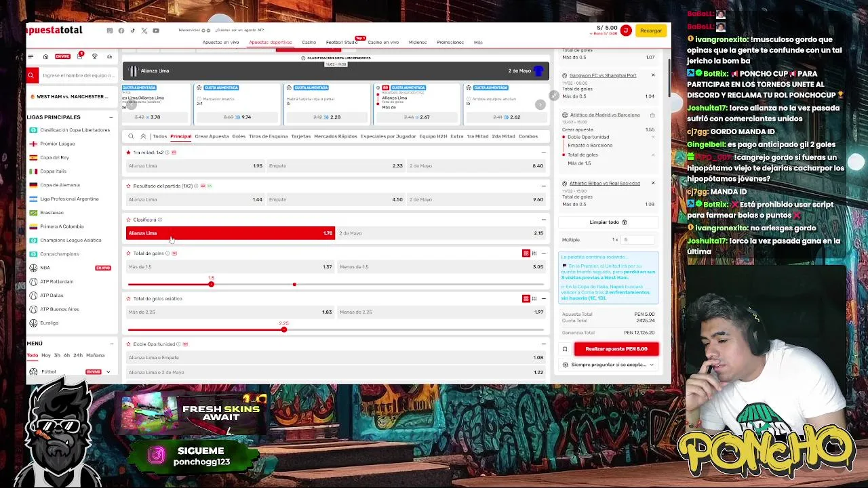The width and height of the screenshot is (868, 488).
Task: Deselect Alianza Lima 1.70 Clasificará odds
Action: click(231, 233)
